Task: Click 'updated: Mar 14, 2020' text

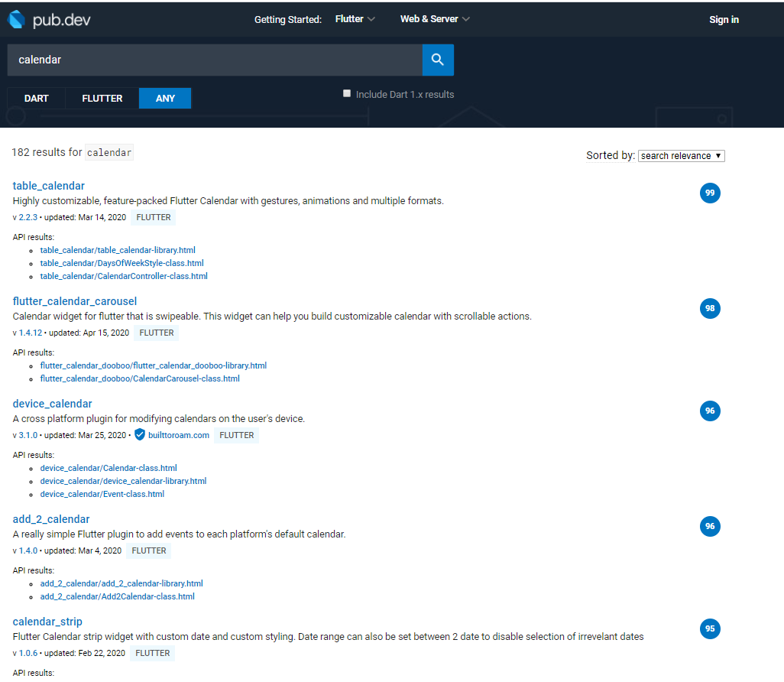Action: pos(85,218)
